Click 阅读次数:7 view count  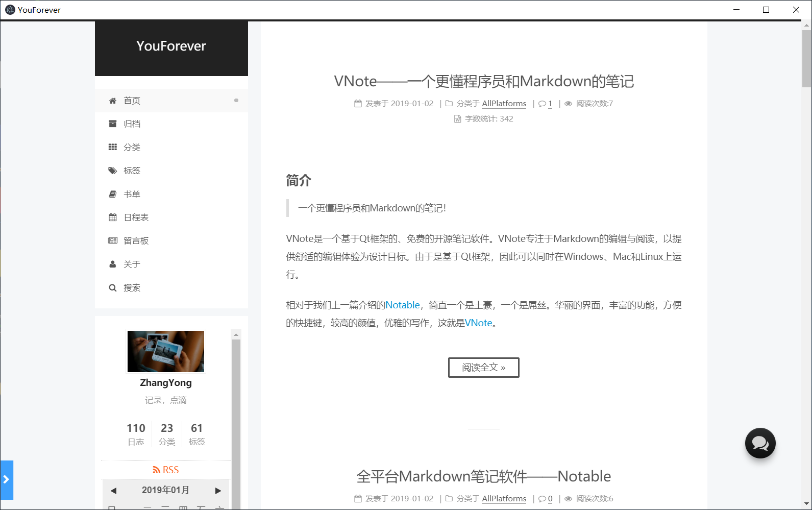(x=595, y=104)
